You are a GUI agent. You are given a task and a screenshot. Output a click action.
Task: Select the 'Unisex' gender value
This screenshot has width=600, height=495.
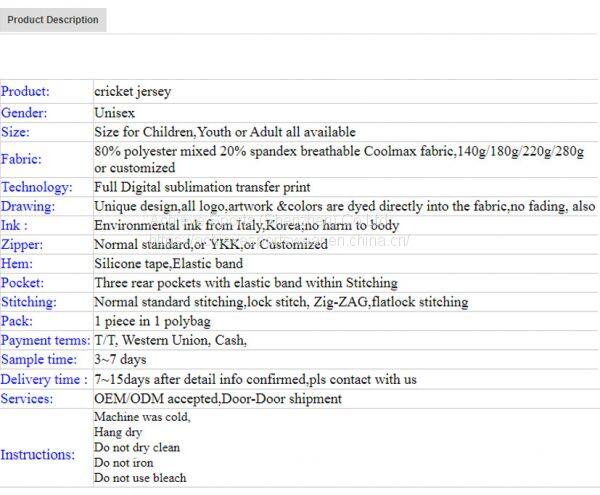pyautogui.click(x=115, y=113)
